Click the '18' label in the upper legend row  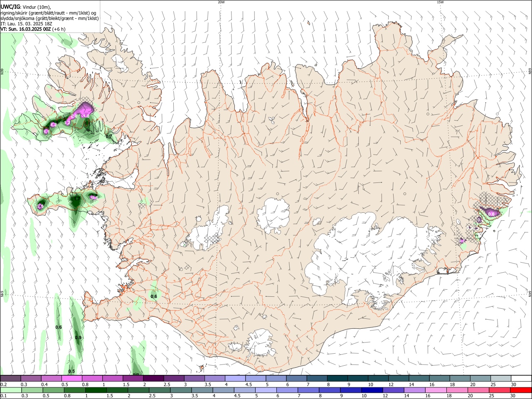[x=452, y=384]
